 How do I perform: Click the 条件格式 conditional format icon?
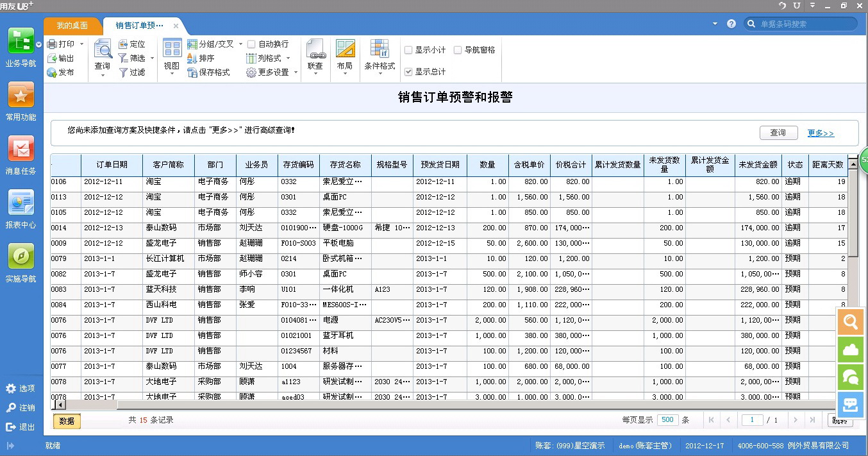click(x=380, y=49)
